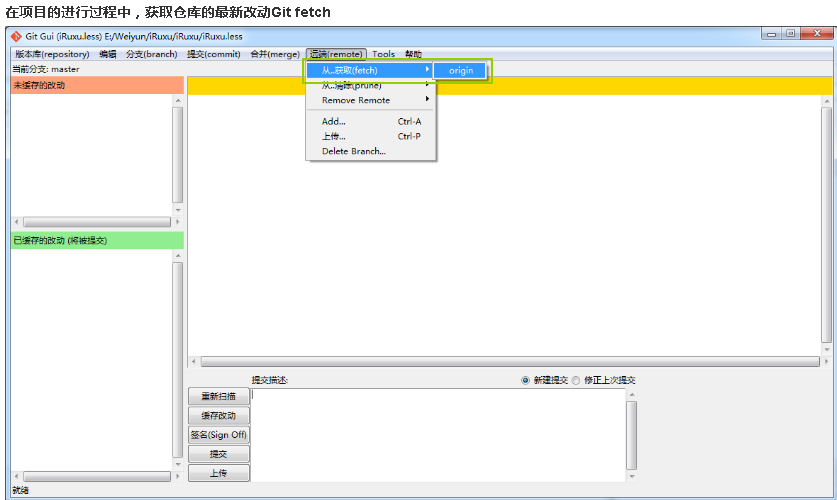Select 修正上次提交 radio button
Screen dimensions: 837x500
(x=576, y=380)
